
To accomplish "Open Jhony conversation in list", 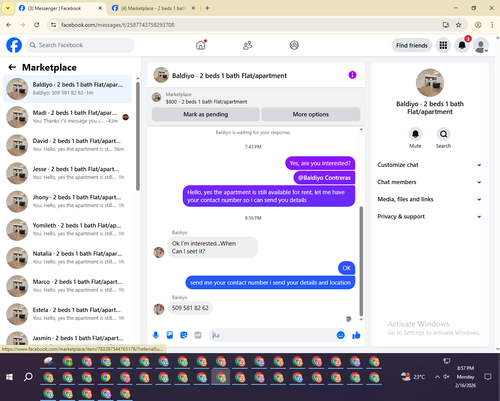I will pos(67,201).
